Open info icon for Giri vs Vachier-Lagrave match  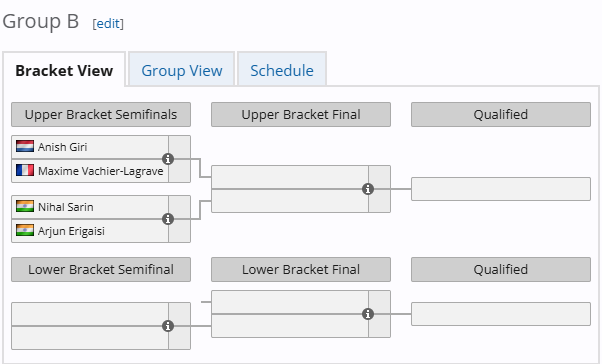coord(168,159)
